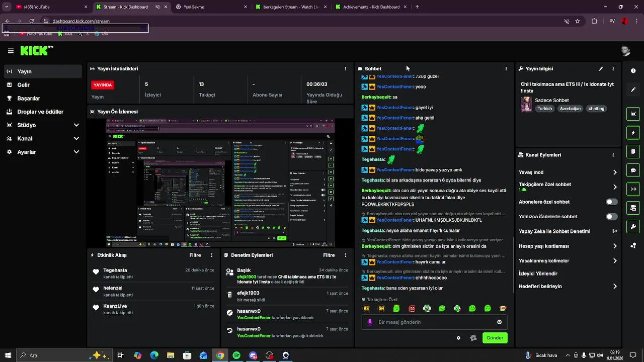
Task: Click the chat identity badge icon beside Gönder
Action: tap(473, 338)
